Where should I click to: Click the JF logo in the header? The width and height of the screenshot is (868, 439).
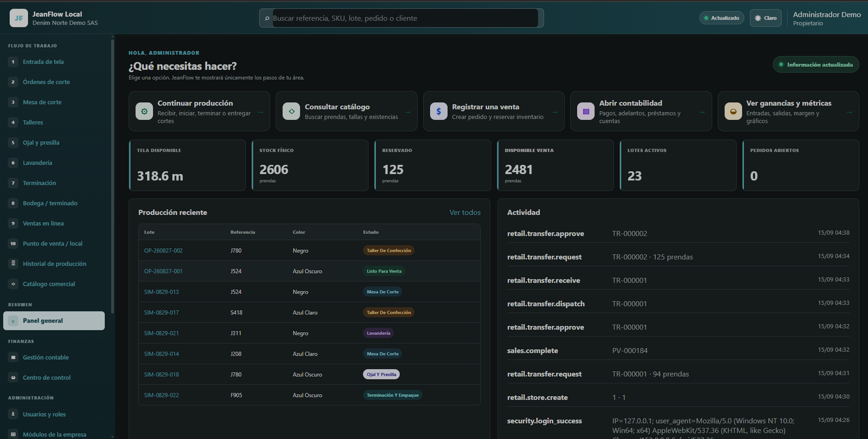pos(19,18)
